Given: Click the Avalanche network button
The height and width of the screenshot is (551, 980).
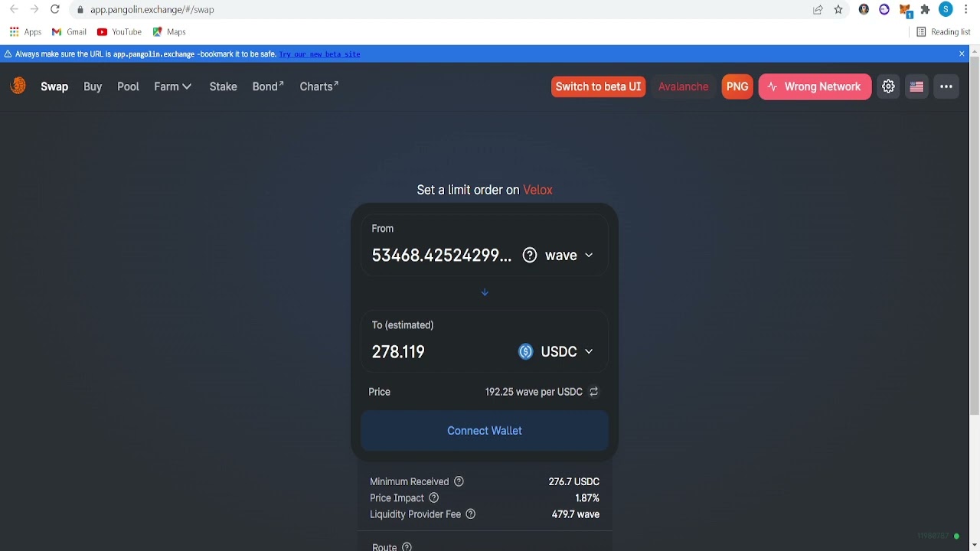Looking at the screenshot, I should (683, 86).
